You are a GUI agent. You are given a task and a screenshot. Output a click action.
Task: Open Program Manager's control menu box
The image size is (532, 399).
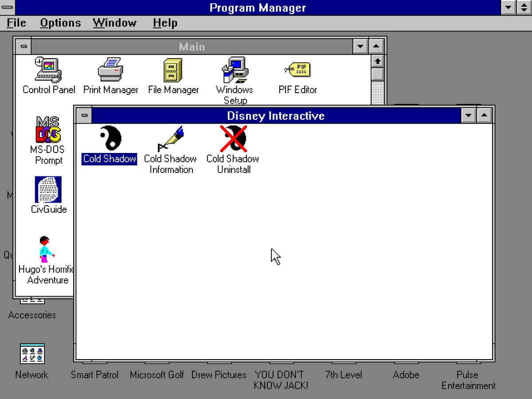point(8,8)
